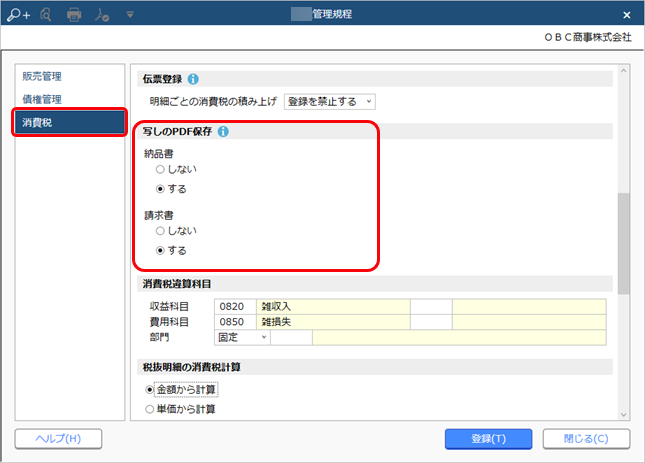Image resolution: width=645 pixels, height=463 pixels.
Task: Select the 消費税 menu item
Action: (70, 123)
